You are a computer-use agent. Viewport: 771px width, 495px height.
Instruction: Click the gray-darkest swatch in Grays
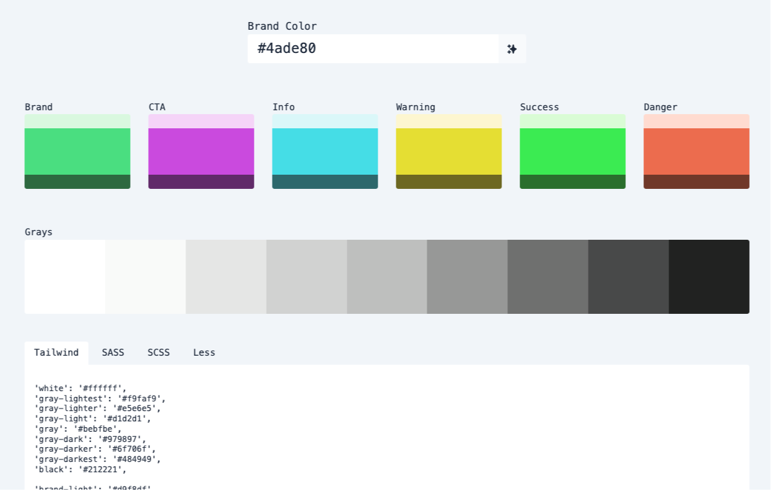click(x=629, y=277)
